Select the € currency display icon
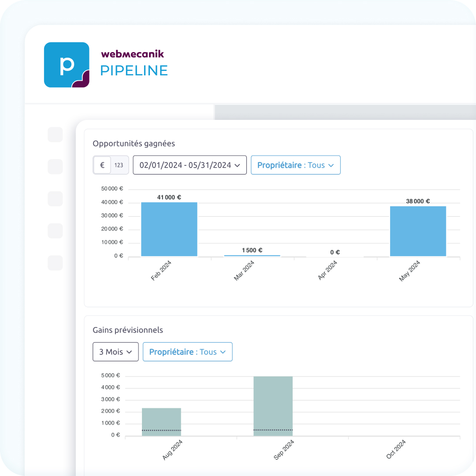The image size is (476, 476). pos(102,165)
